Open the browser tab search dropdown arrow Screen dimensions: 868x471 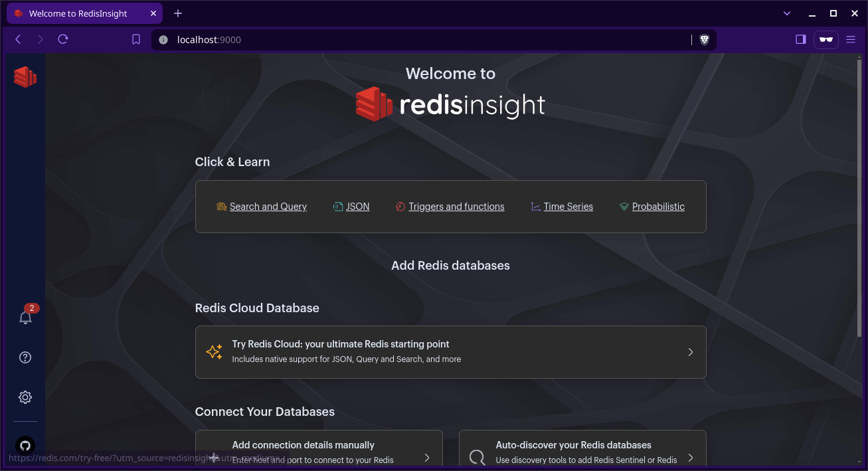[787, 13]
